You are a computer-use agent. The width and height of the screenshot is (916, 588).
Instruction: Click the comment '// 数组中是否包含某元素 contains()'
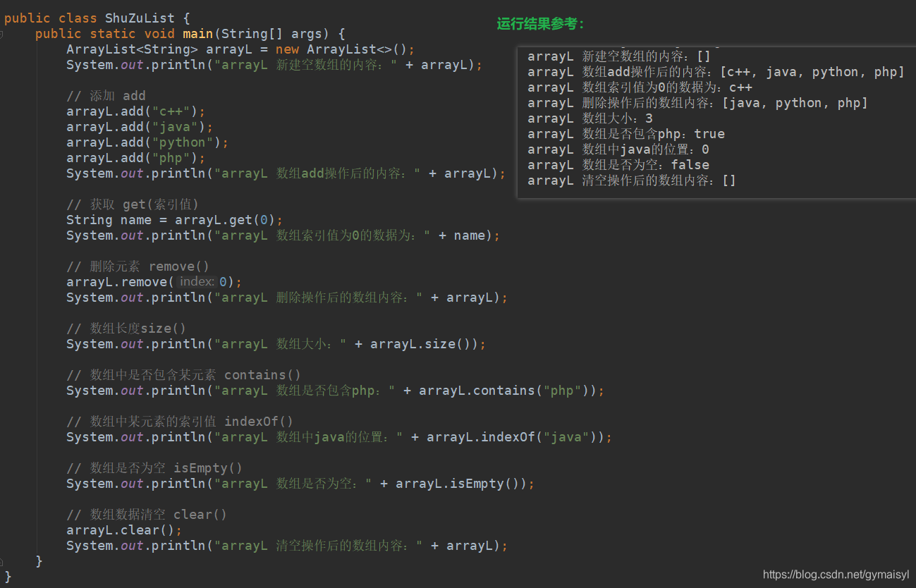point(184,375)
